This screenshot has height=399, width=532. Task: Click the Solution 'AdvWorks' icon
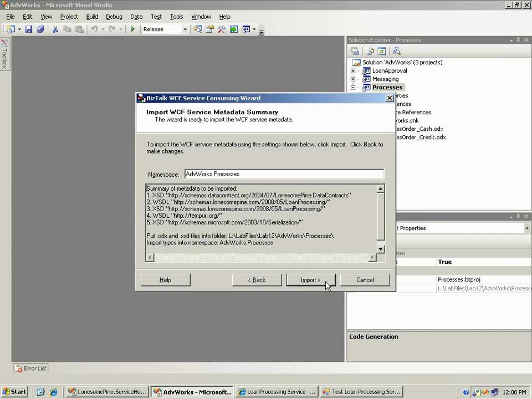pos(356,63)
